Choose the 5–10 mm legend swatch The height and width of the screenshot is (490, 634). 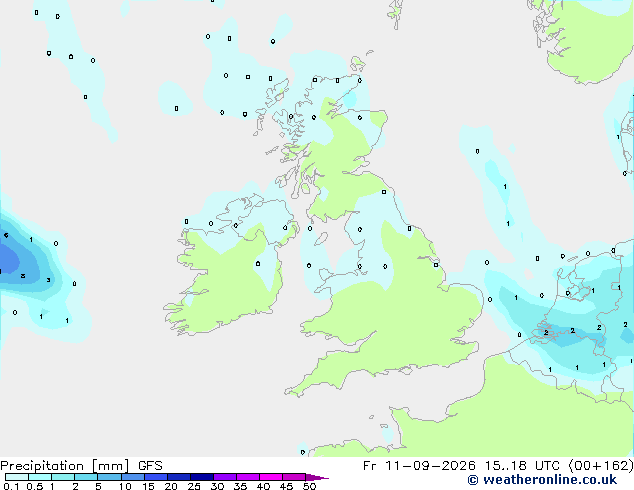click(x=110, y=477)
